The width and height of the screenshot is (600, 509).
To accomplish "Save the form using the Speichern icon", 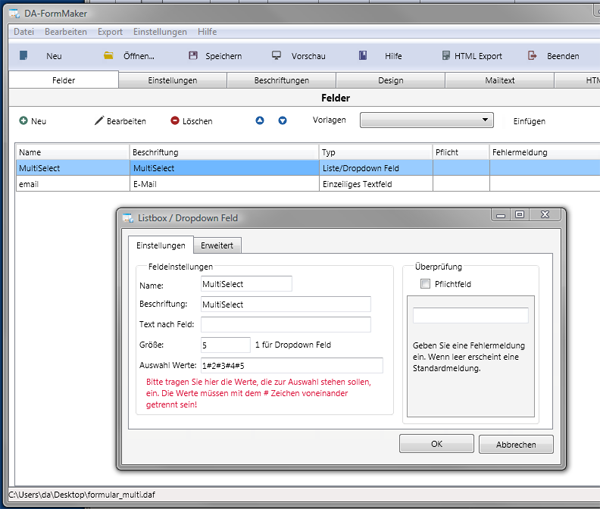I will tap(192, 56).
